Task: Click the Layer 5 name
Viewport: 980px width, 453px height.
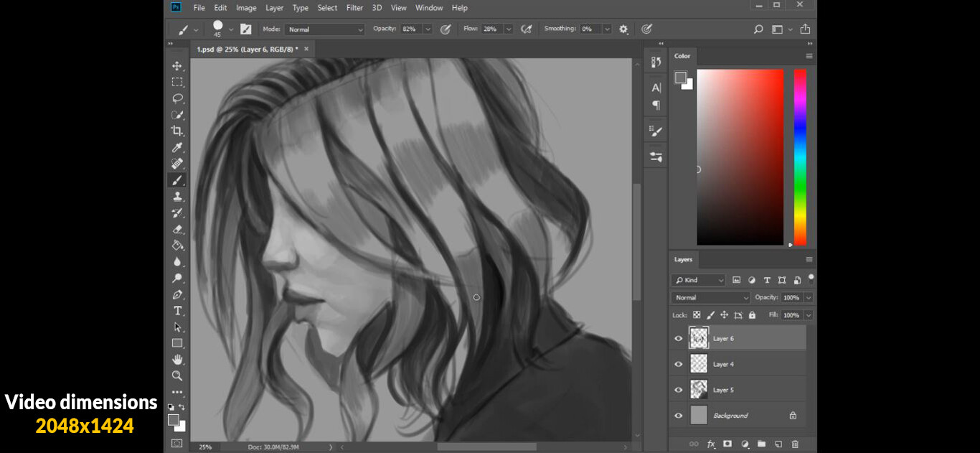Action: 725,389
